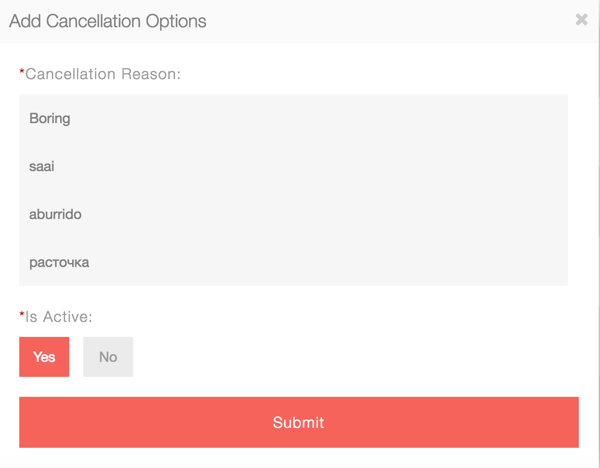600x468 pixels.
Task: Click the Boring cancellation reason field
Action: pyautogui.click(x=293, y=119)
